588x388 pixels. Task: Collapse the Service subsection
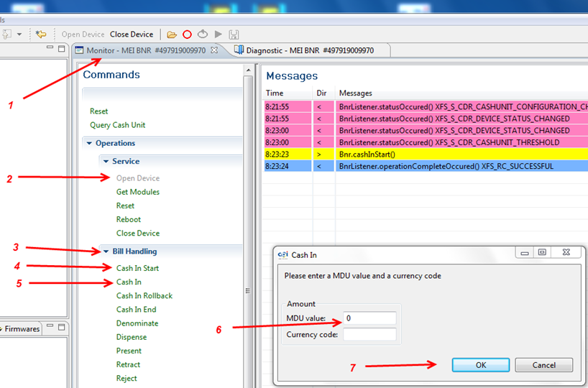(x=106, y=161)
